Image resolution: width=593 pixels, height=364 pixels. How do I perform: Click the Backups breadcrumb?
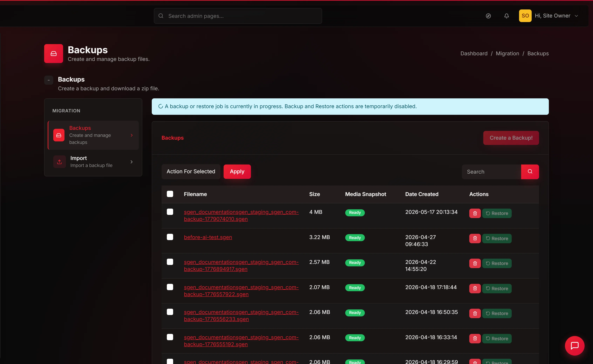538,53
